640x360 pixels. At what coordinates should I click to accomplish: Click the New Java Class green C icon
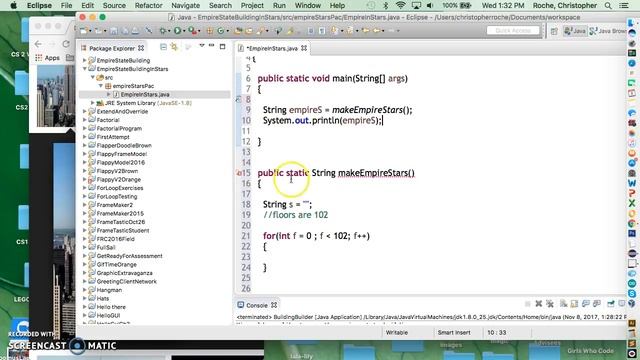point(220,31)
